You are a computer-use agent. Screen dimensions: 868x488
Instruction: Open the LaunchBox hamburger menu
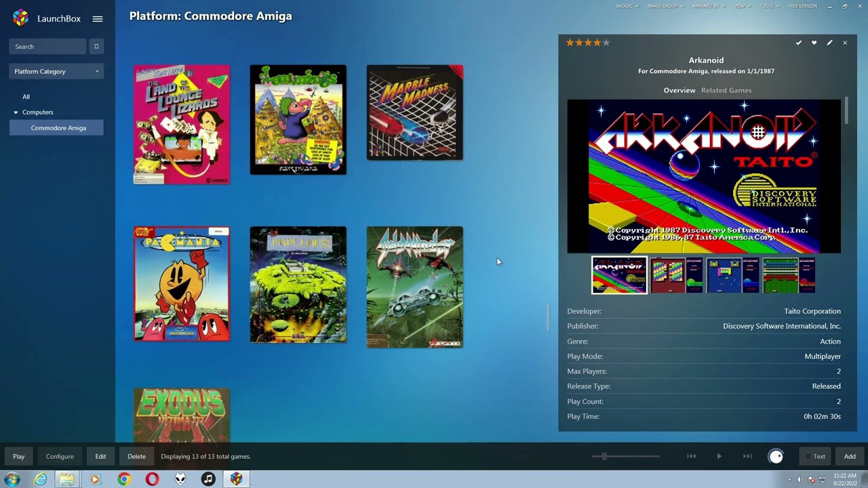click(x=98, y=19)
